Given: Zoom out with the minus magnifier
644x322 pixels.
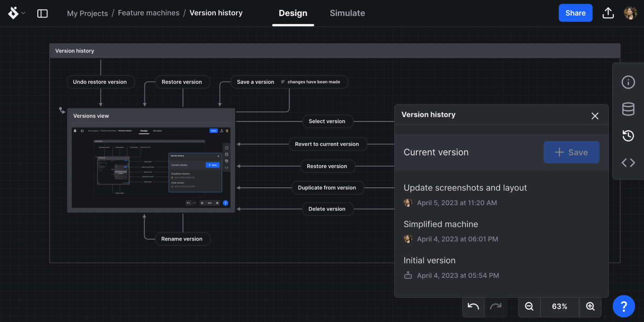Looking at the screenshot, I should point(529,306).
